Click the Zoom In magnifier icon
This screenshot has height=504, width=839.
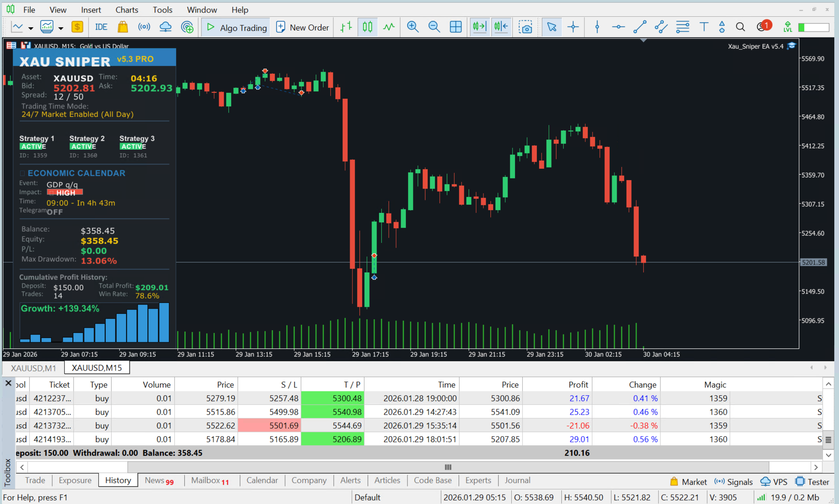pyautogui.click(x=412, y=27)
